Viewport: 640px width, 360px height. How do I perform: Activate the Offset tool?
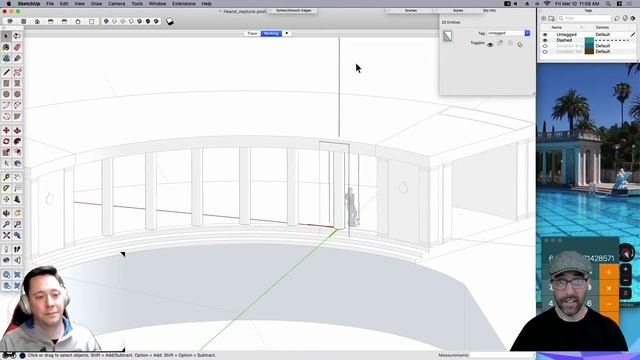tap(17, 152)
